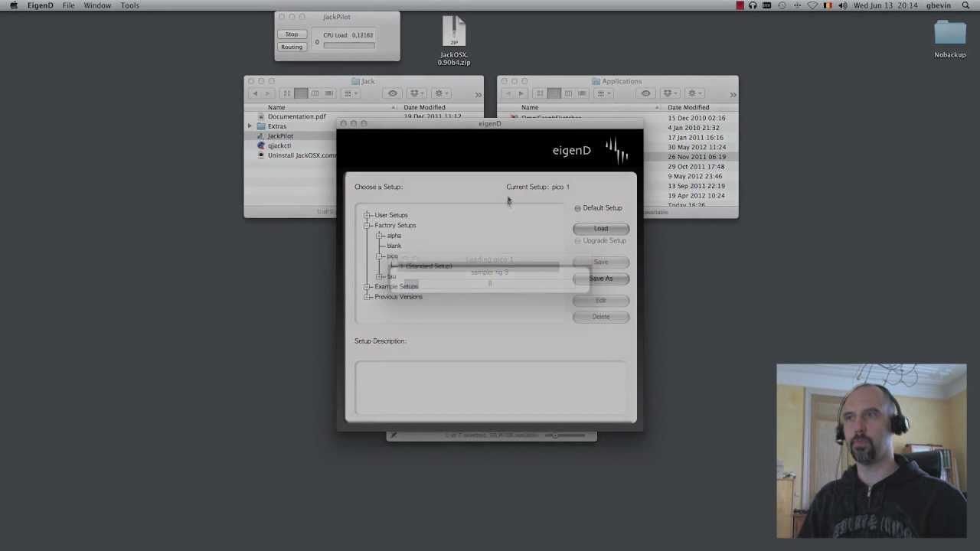Viewport: 980px width, 551px height.
Task: Open the File menu
Action: (69, 5)
